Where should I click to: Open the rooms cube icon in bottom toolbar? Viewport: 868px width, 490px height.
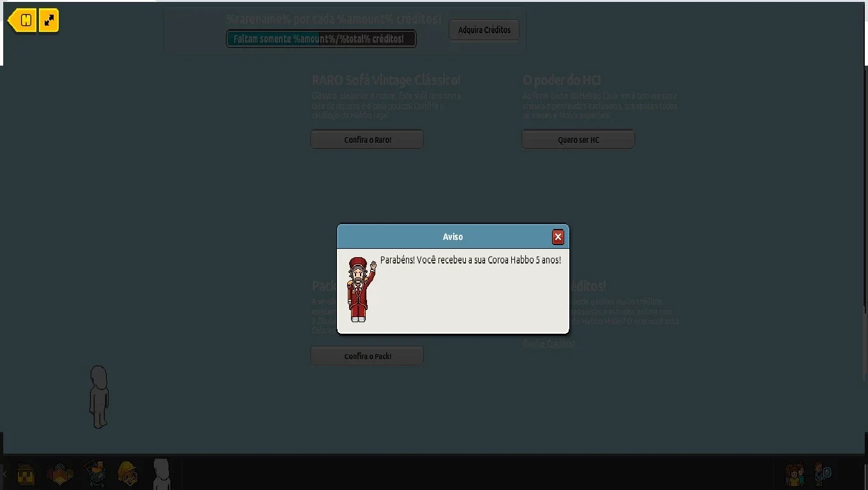point(60,474)
